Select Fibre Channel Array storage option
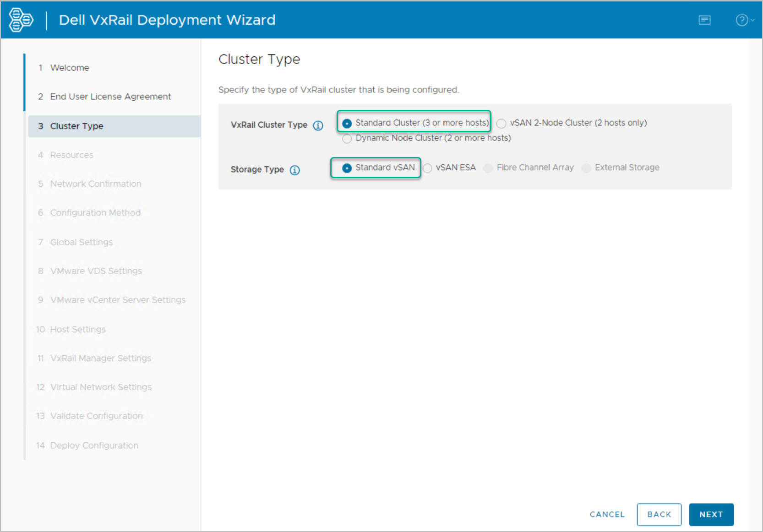Viewport: 763px width, 532px height. coord(488,168)
